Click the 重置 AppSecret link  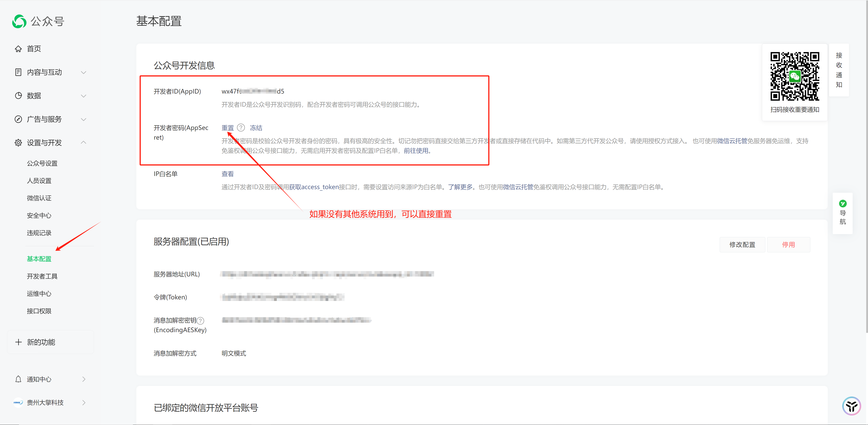227,128
